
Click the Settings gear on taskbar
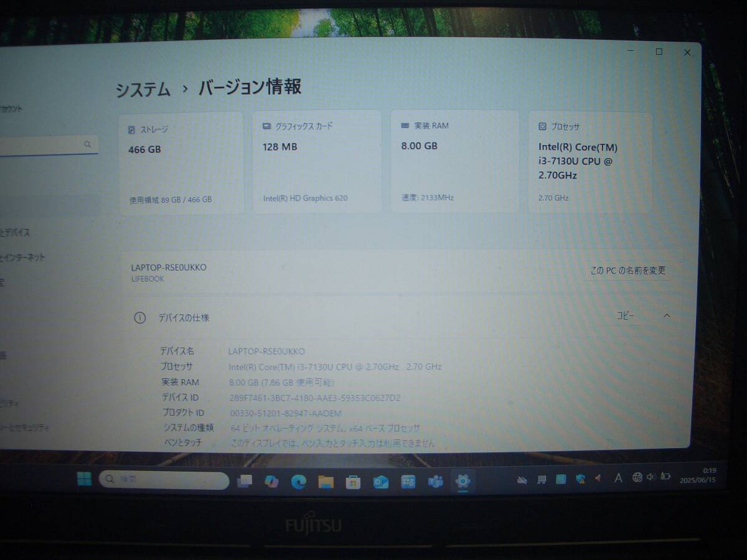tap(463, 481)
